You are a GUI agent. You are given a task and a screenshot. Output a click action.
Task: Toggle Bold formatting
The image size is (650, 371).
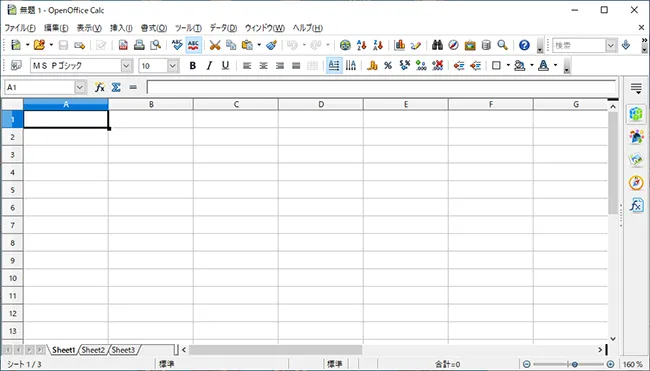click(x=192, y=65)
